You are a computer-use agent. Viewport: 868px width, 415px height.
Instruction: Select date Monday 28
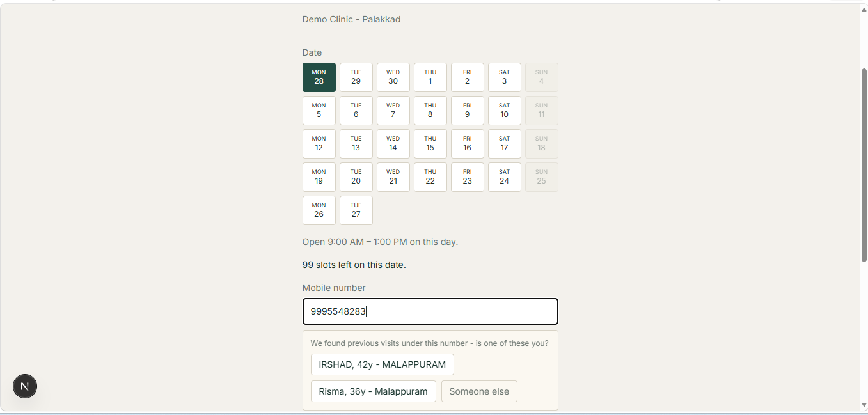pyautogui.click(x=319, y=77)
